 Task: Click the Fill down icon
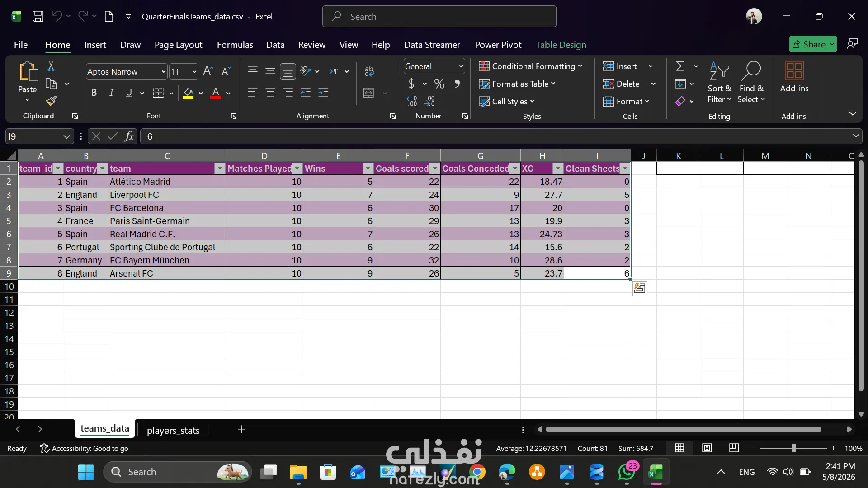(x=680, y=84)
